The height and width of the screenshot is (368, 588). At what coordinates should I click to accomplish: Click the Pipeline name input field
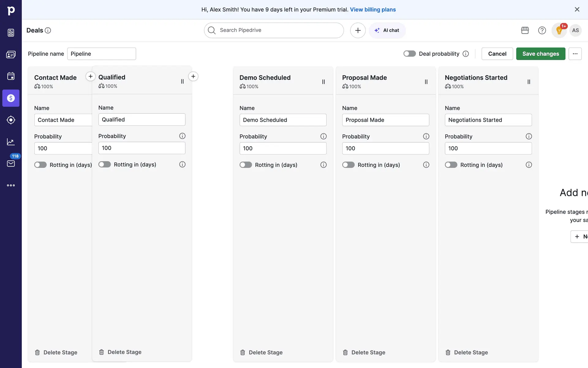click(101, 54)
